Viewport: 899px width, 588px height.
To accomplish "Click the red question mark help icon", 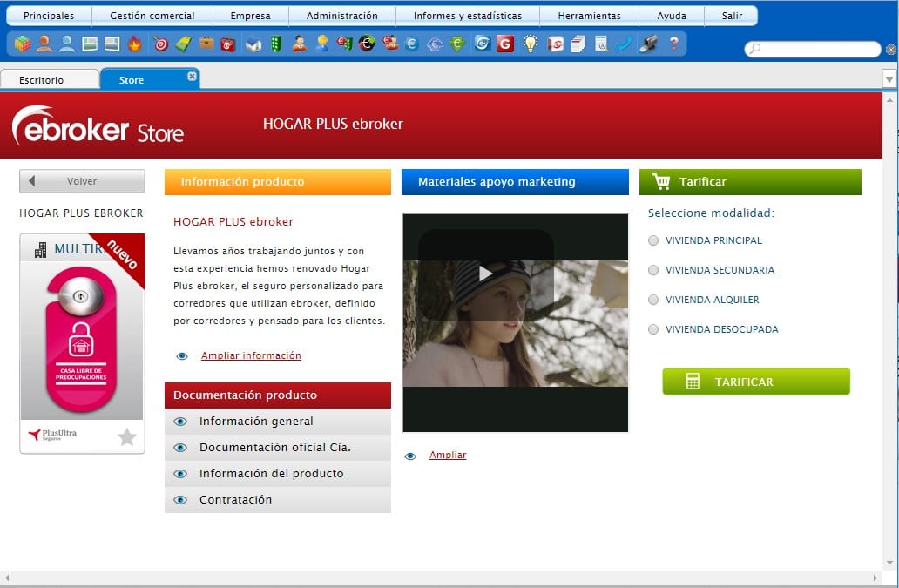I will click(x=674, y=44).
